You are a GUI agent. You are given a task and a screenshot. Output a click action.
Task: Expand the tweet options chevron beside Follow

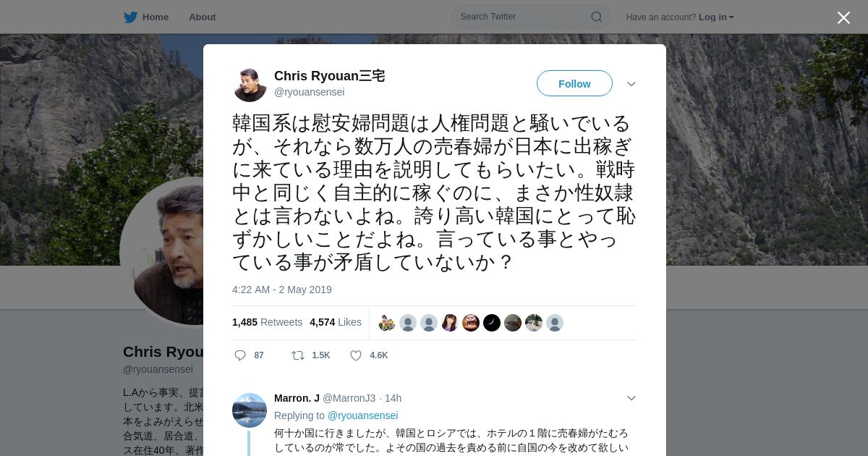point(631,84)
